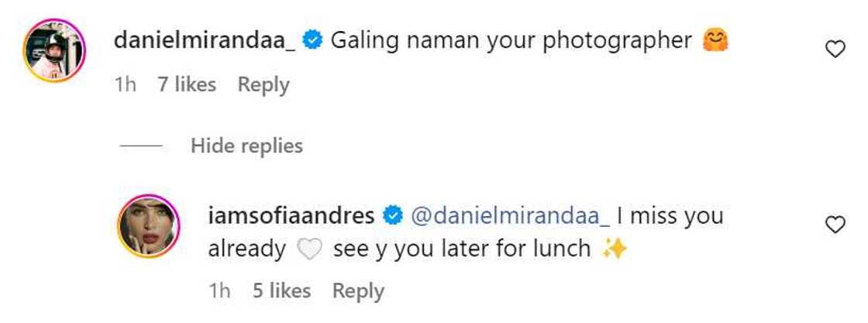Click the horizontal line beside Hide replies
Screen dimensions: 868x323
140,146
